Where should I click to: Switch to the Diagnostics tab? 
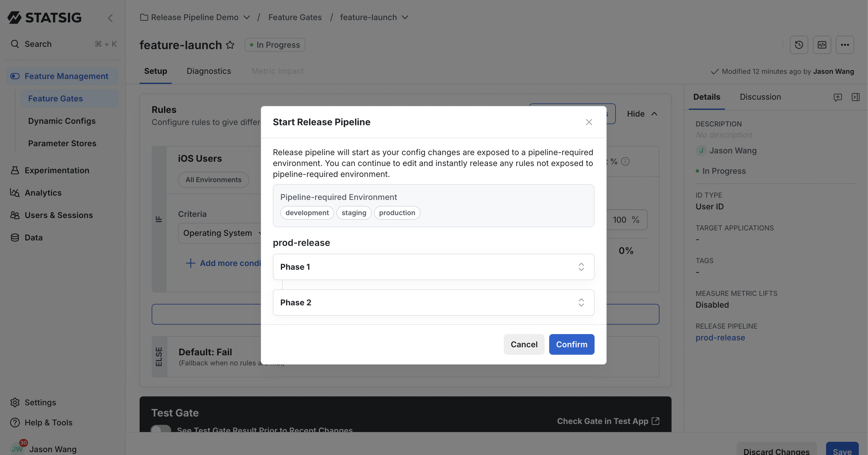click(209, 71)
